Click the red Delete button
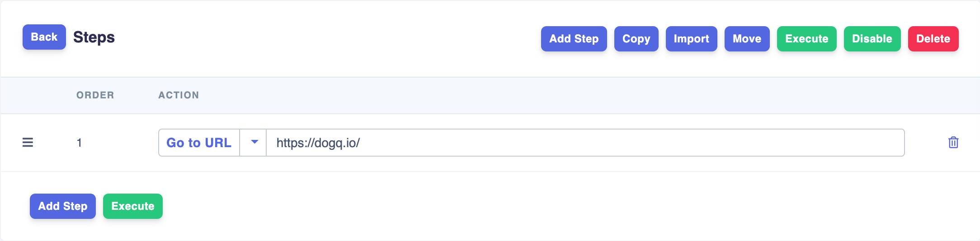The image size is (980, 241). pyautogui.click(x=933, y=39)
